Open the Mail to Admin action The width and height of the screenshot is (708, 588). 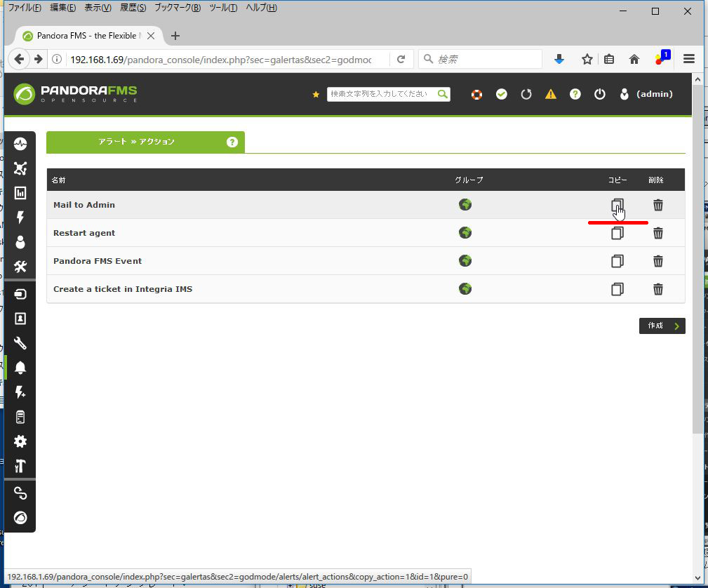pos(84,205)
